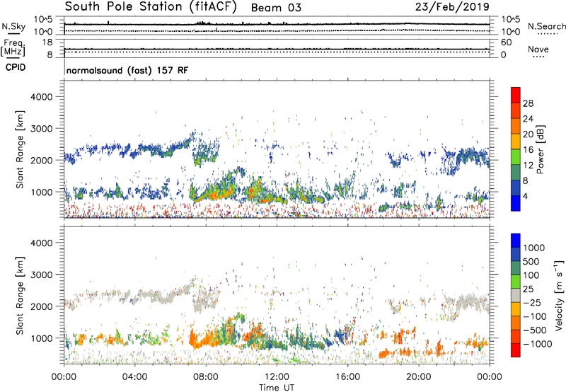
Task: Click the 'Beam 03' label
Action: [x=276, y=8]
